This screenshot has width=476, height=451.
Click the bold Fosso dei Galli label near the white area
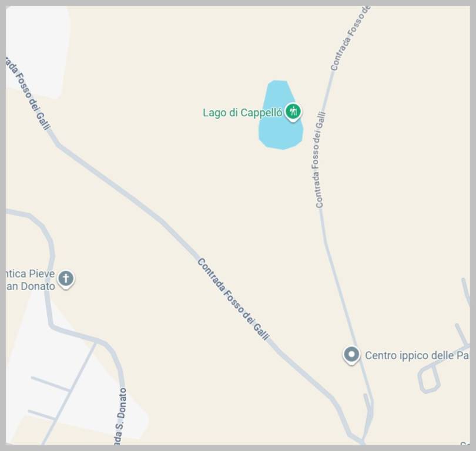pyautogui.click(x=28, y=94)
